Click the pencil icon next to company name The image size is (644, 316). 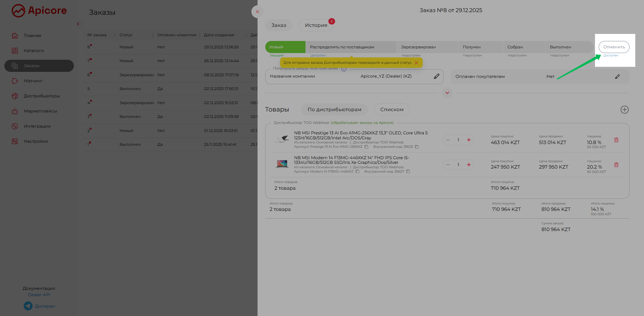click(x=436, y=76)
